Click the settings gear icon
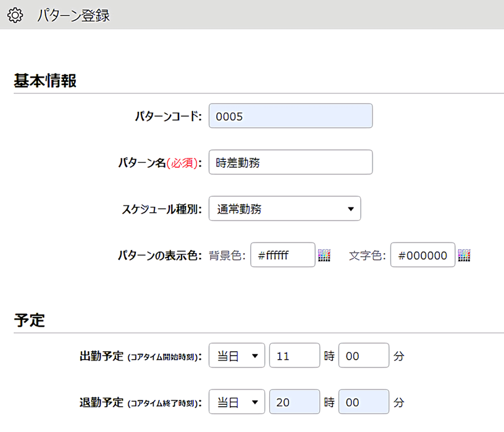 [x=15, y=15]
